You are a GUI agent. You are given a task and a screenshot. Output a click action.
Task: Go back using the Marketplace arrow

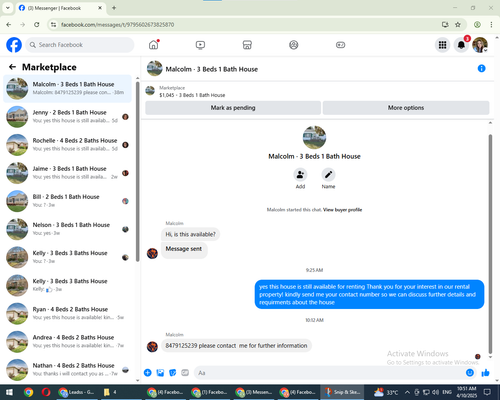click(12, 67)
